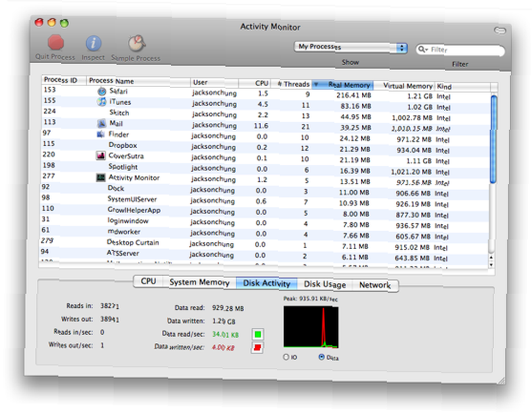
Task: Click Safari's 216.41 MB real memory value
Action: pyautogui.click(x=354, y=95)
